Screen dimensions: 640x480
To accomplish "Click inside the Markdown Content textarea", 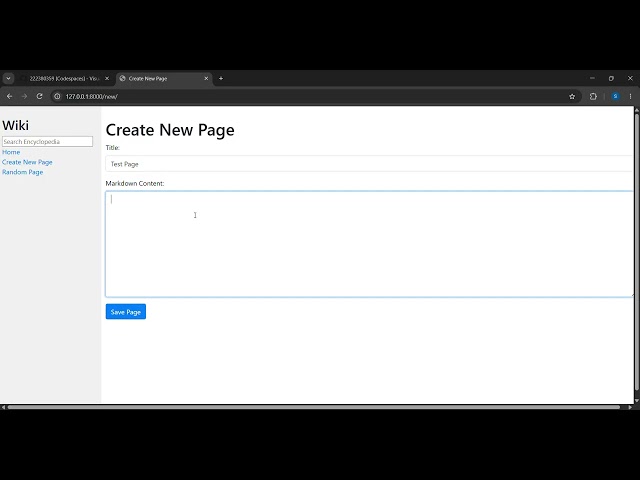I will pos(369,244).
